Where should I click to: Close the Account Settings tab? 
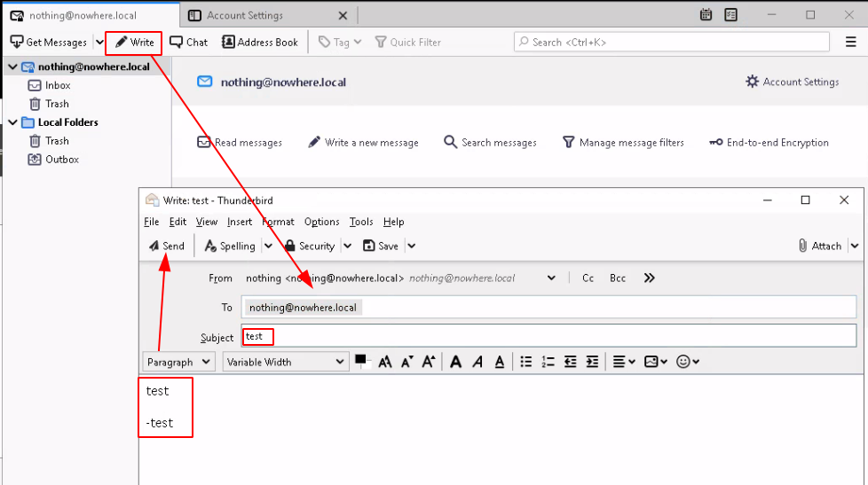pyautogui.click(x=343, y=15)
